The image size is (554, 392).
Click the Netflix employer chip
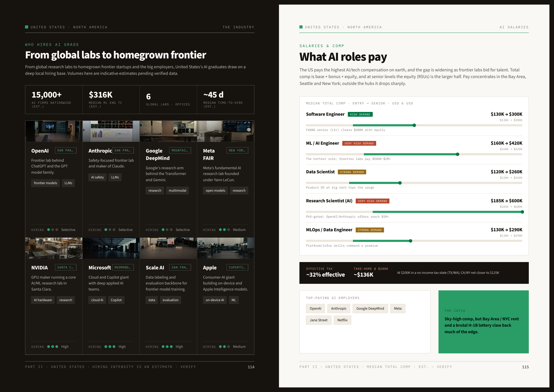[342, 320]
